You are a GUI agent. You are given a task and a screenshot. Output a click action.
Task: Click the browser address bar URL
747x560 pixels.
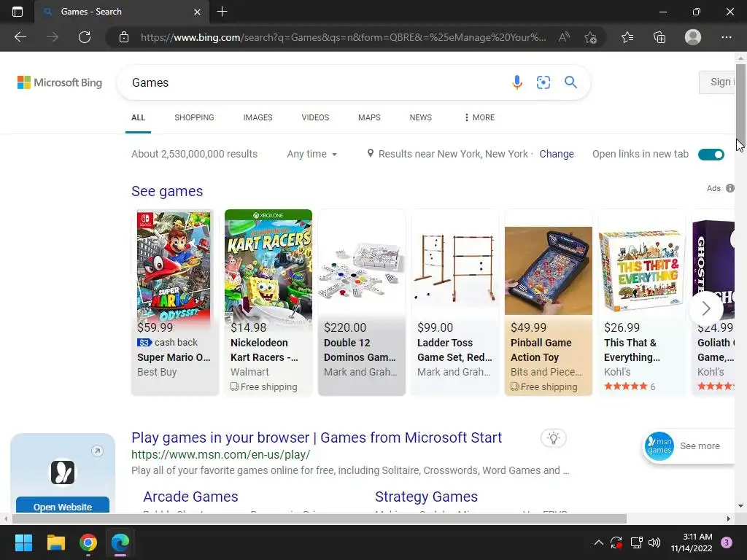[343, 37]
